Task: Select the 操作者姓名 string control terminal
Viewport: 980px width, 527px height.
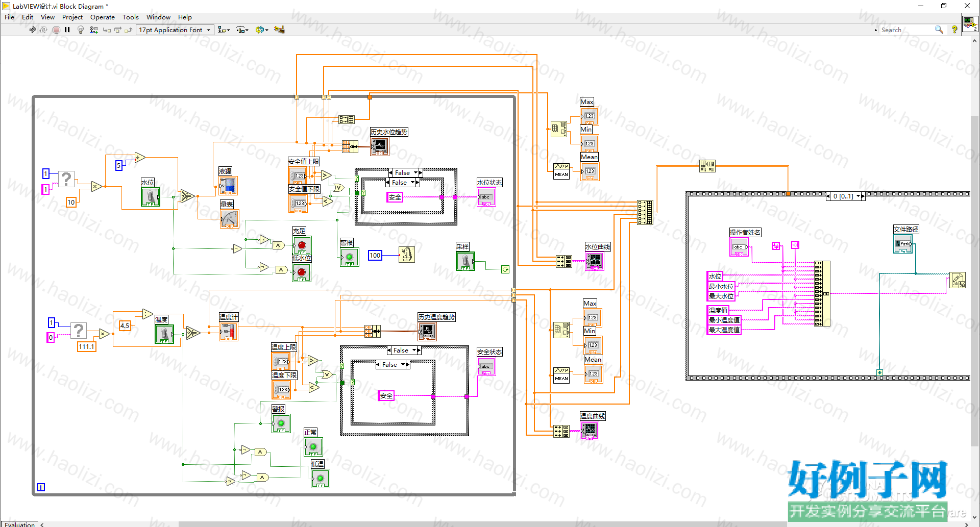Action: [739, 247]
